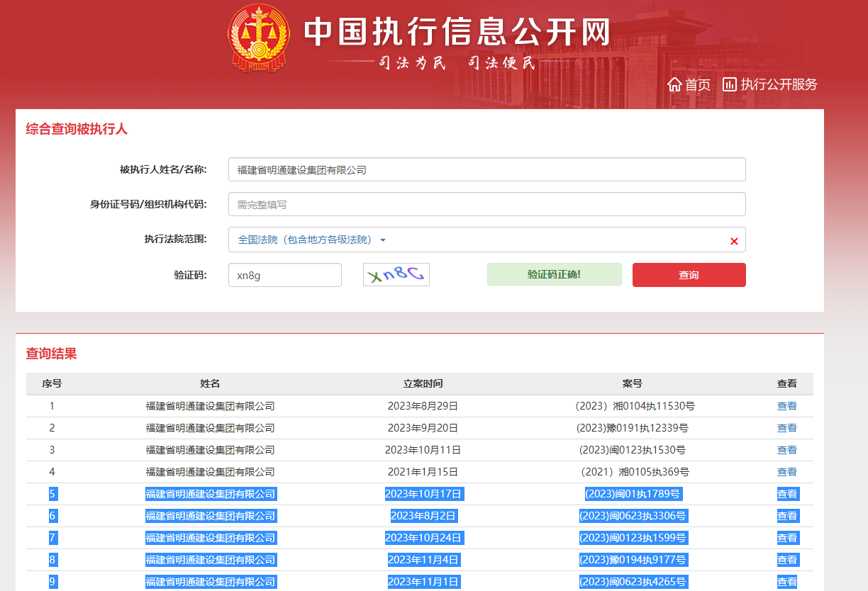The height and width of the screenshot is (591, 868).
Task: Refresh the captcha image Xn8C
Action: 396,275
